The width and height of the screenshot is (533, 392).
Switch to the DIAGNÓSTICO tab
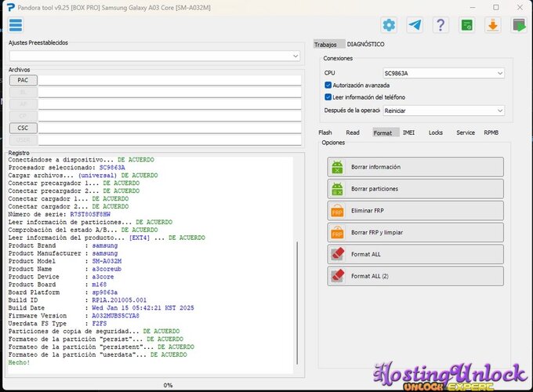click(x=365, y=44)
